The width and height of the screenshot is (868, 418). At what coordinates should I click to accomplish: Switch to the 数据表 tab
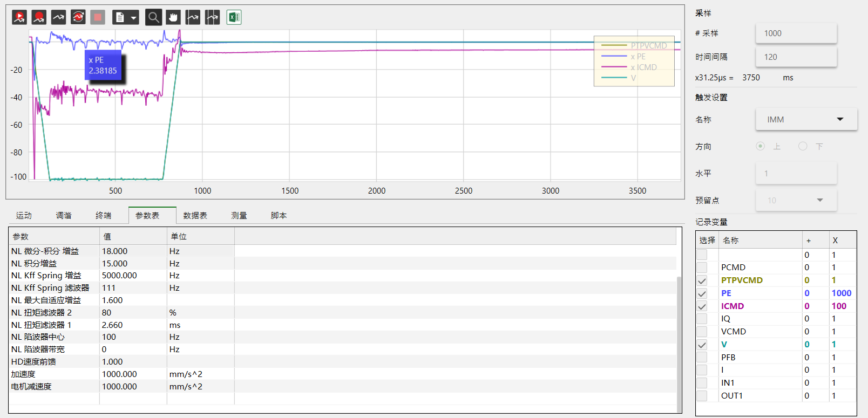(195, 215)
